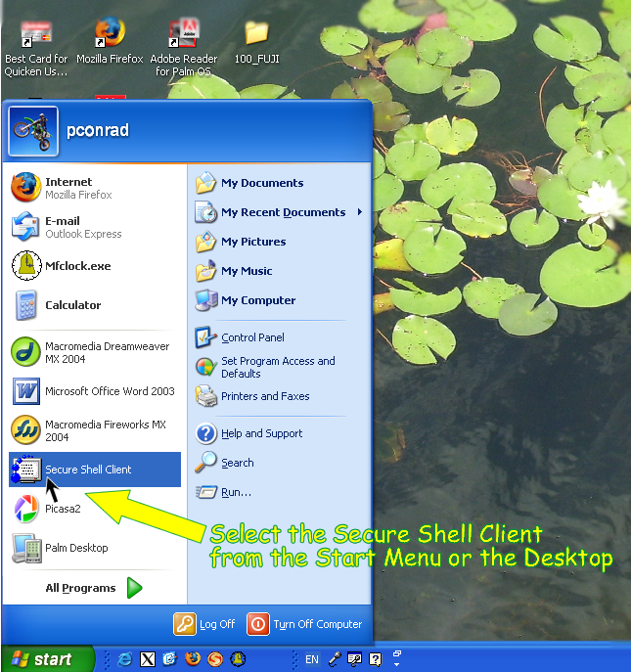
Task: Launch Mozilla Firefox via Internet entry
Action: pos(95,188)
